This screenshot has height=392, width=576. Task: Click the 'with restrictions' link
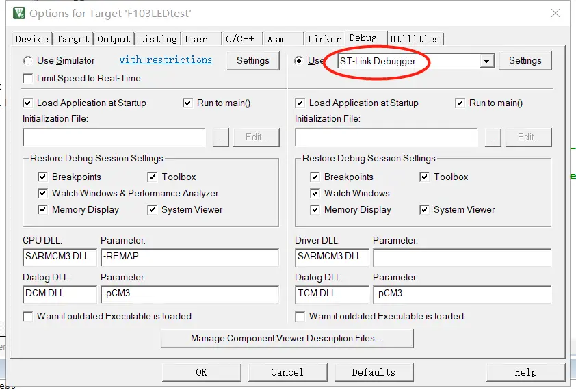[x=166, y=60]
